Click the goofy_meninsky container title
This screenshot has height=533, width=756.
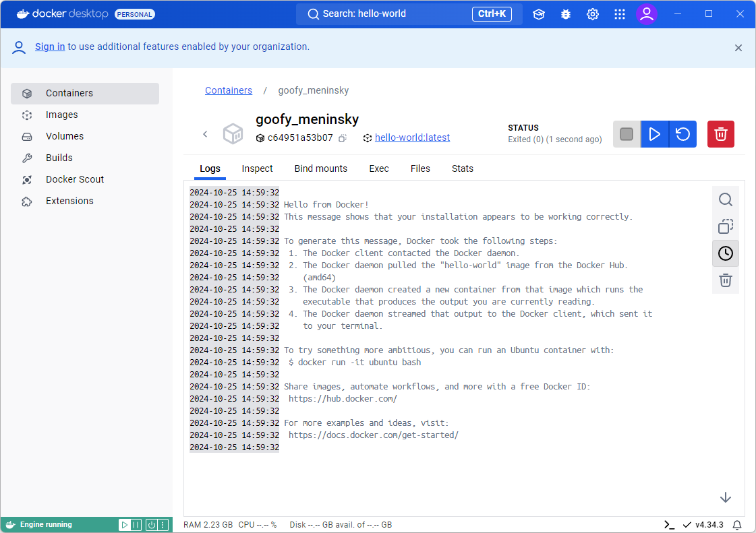(x=307, y=119)
